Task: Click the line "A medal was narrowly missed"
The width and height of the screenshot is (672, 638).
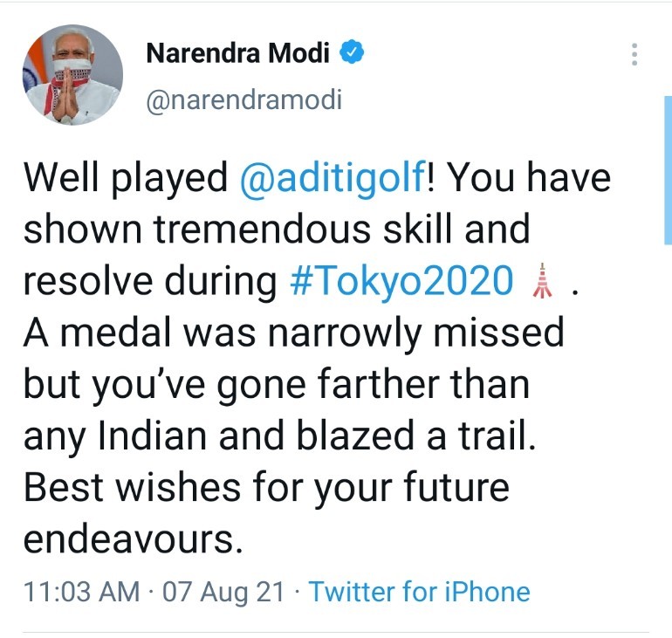Action: click(x=293, y=333)
